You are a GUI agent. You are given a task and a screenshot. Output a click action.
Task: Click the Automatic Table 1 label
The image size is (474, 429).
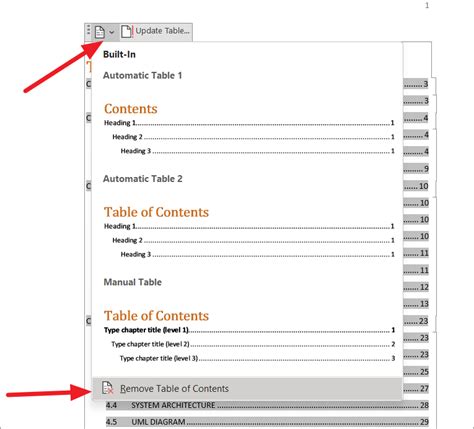[142, 75]
